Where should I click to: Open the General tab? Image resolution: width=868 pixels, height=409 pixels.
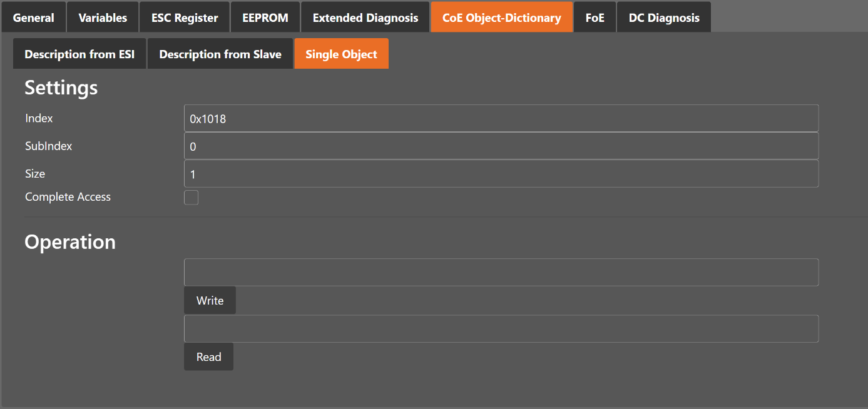coord(34,18)
